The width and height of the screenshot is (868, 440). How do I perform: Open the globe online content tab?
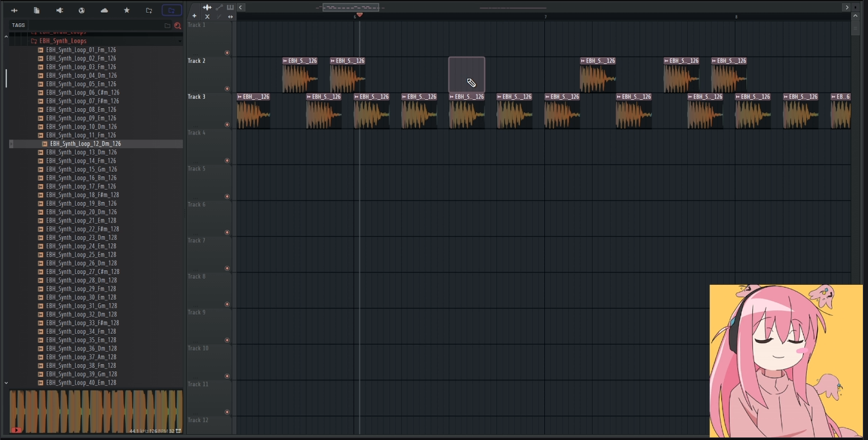[82, 10]
